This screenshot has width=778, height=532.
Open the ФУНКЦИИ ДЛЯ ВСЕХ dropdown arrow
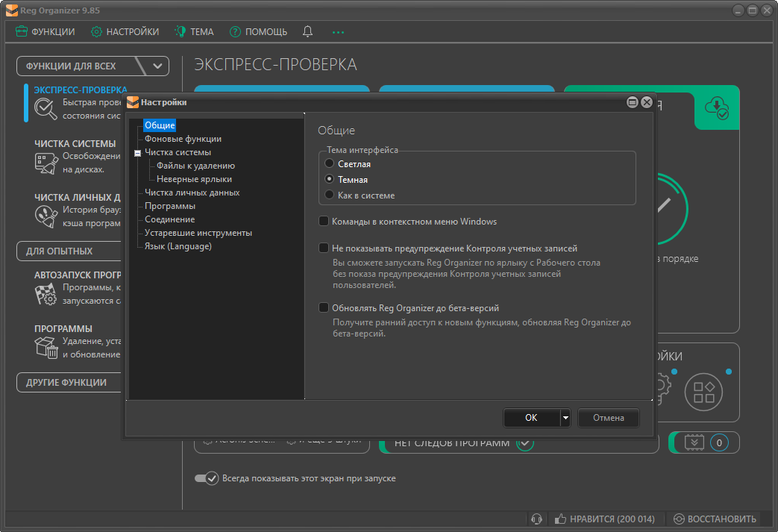(x=157, y=66)
